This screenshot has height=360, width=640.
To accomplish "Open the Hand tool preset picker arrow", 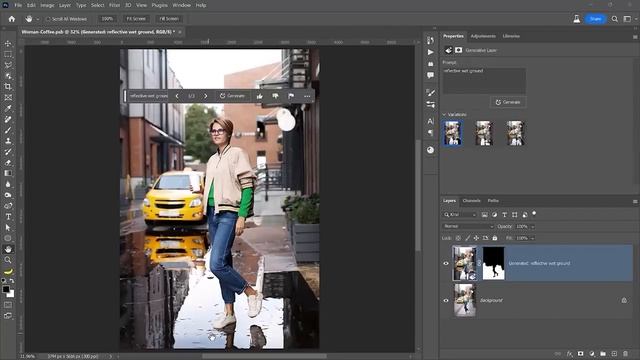I will click(38, 19).
